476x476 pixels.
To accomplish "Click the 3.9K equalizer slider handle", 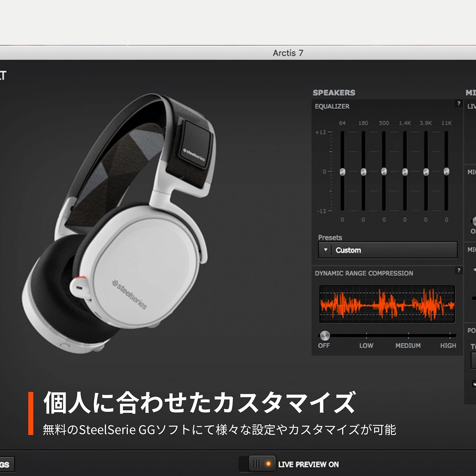I will pos(426,172).
